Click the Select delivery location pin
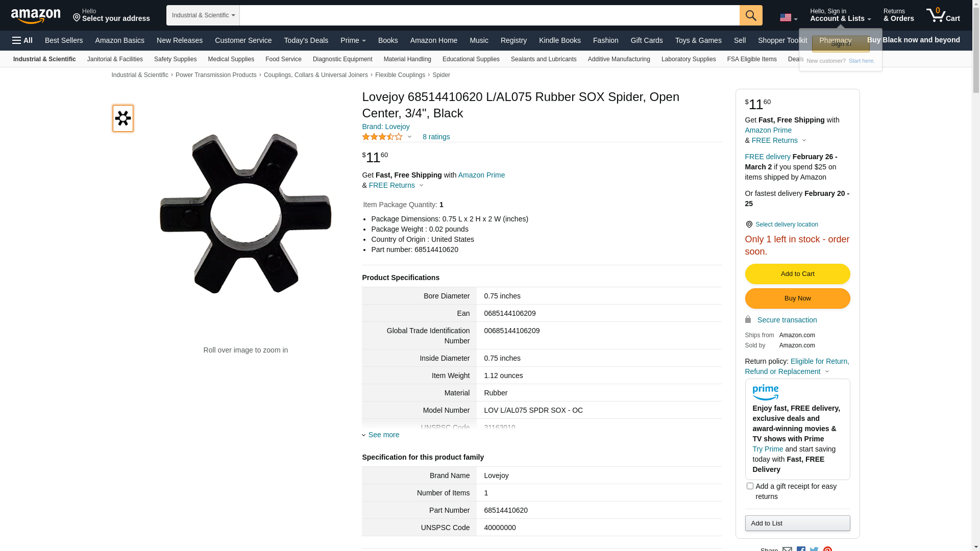This screenshot has width=980, height=551. [749, 224]
